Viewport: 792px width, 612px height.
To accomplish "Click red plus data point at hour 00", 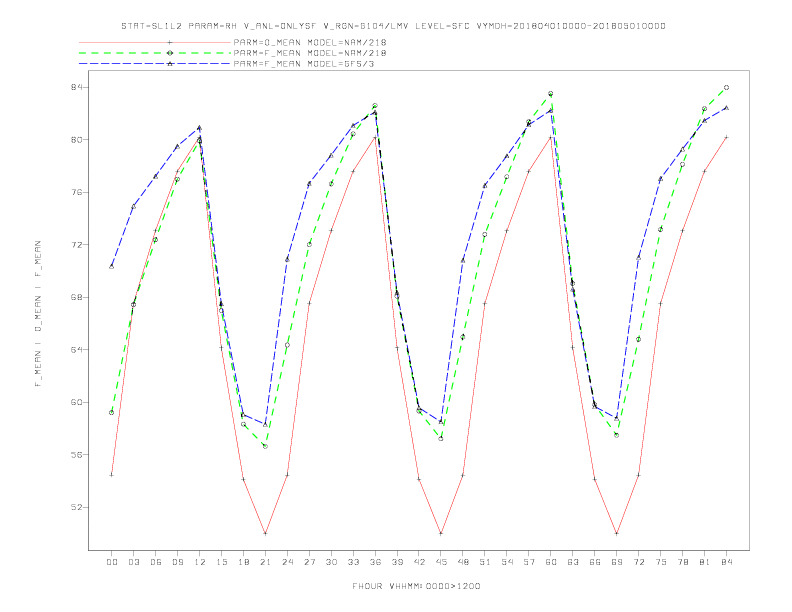I will (112, 475).
